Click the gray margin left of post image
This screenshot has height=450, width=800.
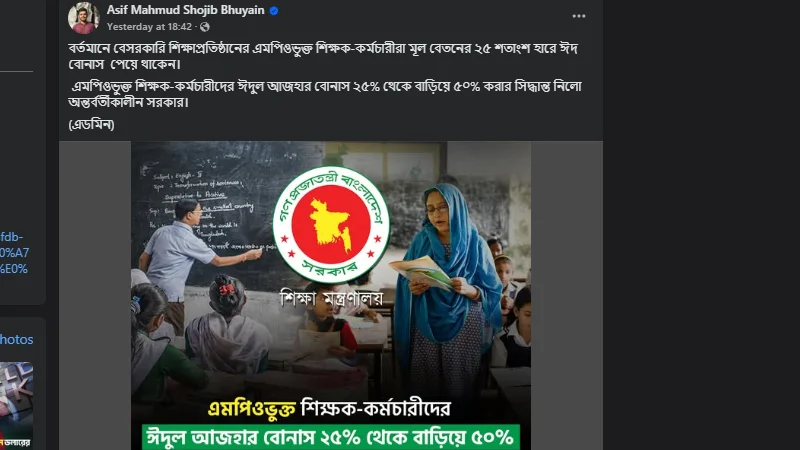point(95,295)
